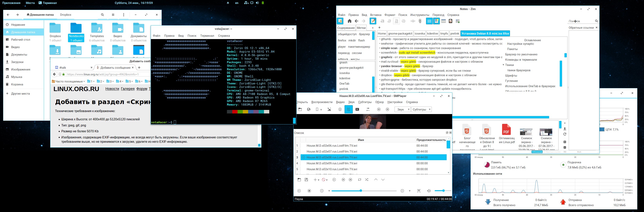Open Приложения menu in top panel
This screenshot has width=644, height=212.
11,3
